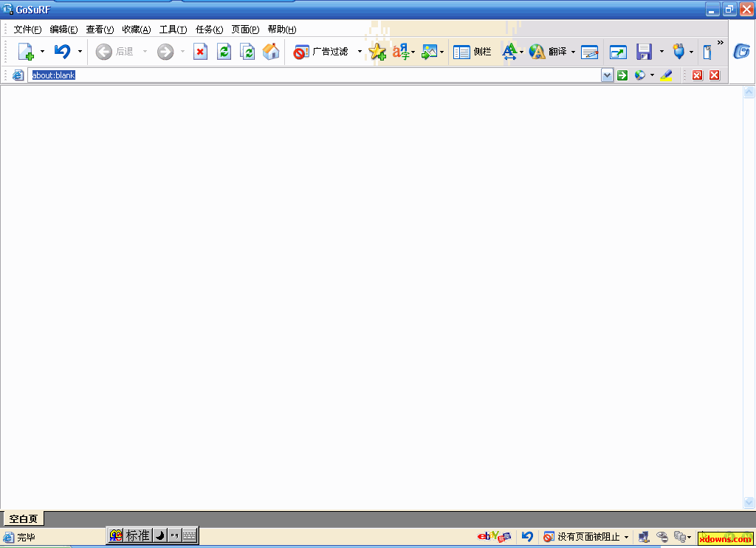Open the 工具(T) menu

point(173,30)
